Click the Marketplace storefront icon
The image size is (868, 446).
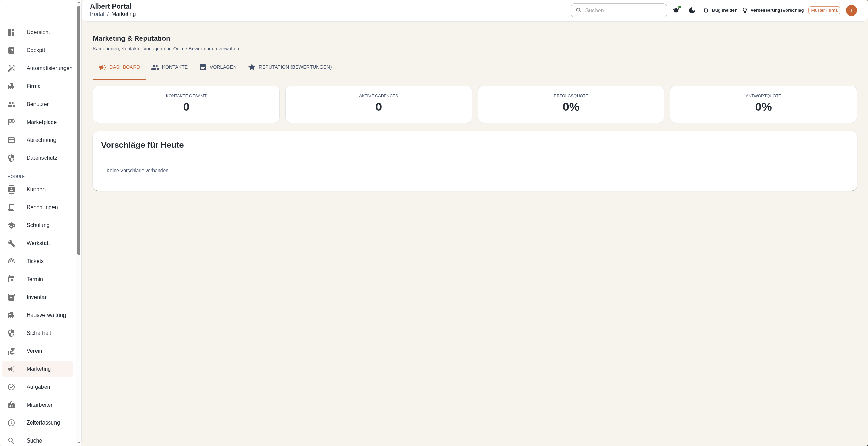point(11,122)
